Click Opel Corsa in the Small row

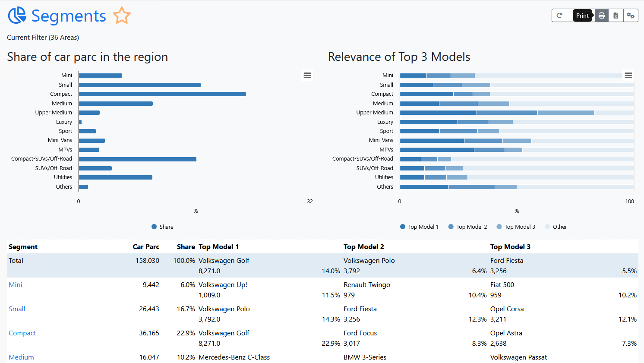507,309
